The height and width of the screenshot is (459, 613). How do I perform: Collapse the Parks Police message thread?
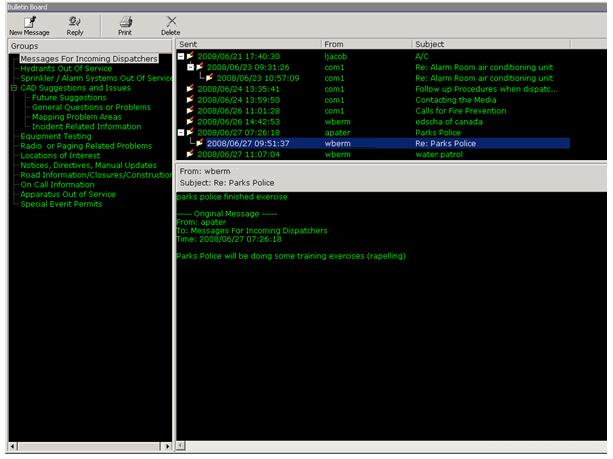point(180,133)
